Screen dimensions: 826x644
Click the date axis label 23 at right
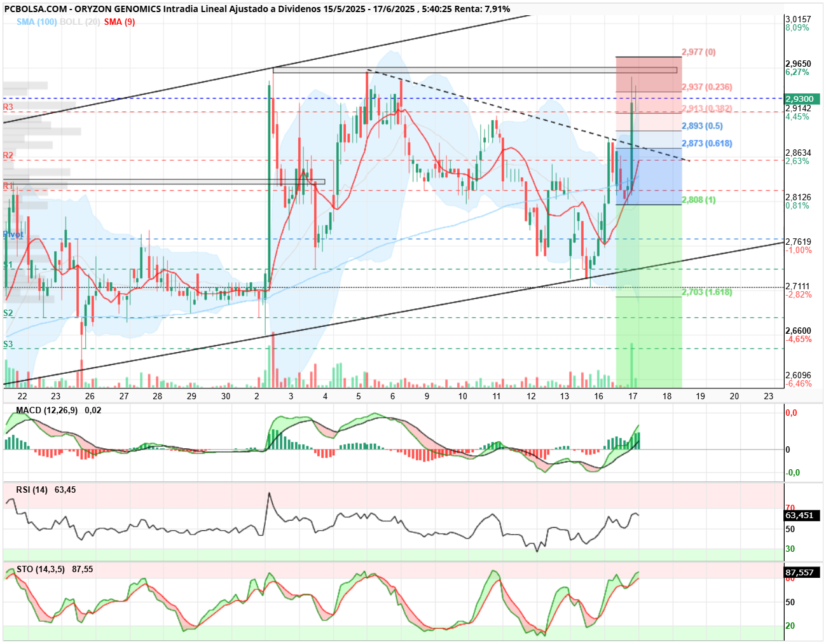coord(769,396)
